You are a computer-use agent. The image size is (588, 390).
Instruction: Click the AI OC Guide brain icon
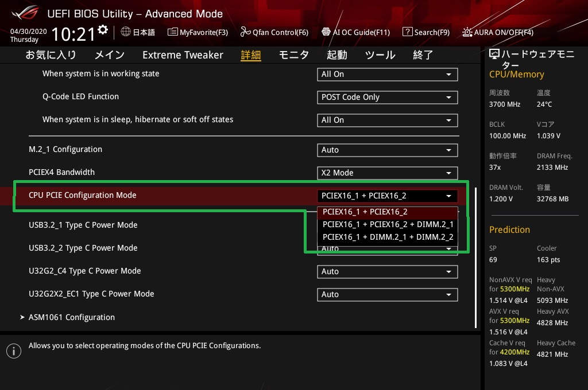coord(326,32)
